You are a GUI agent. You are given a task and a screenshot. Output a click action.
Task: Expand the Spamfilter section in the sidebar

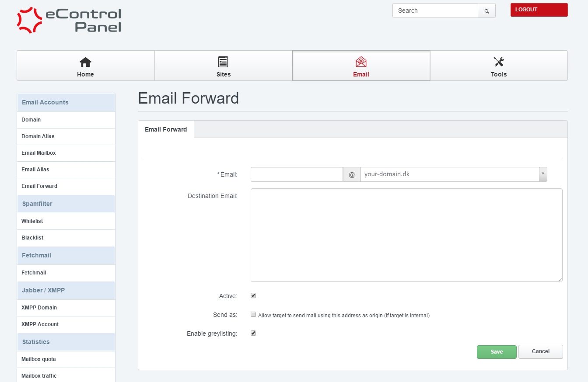click(x=37, y=204)
